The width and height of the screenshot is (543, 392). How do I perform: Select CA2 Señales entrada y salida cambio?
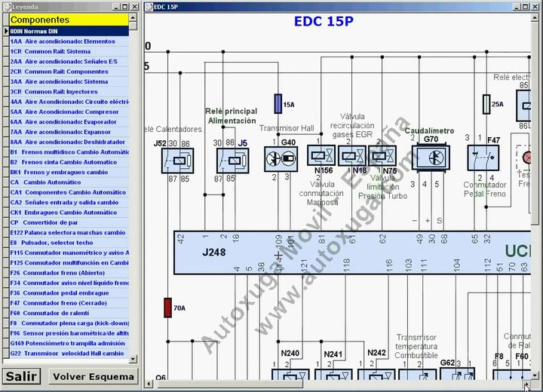[69, 202]
